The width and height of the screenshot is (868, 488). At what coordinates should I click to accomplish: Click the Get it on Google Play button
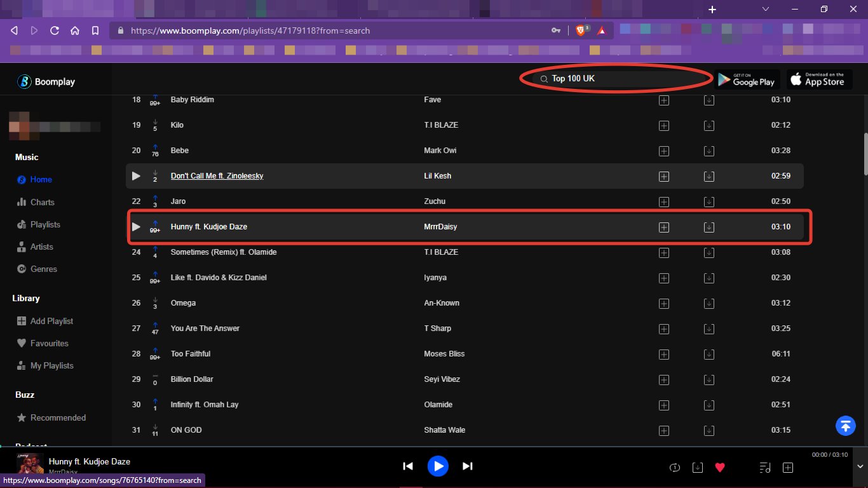[x=747, y=79]
